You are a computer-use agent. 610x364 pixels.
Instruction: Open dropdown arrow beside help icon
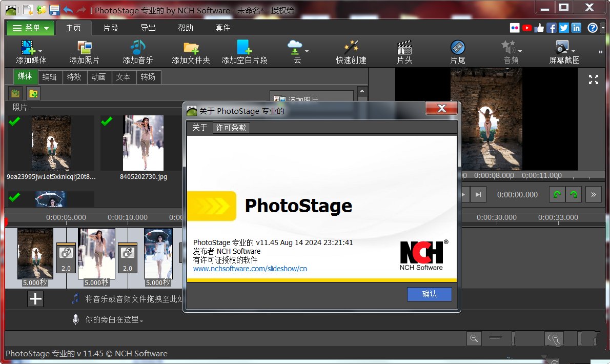[603, 28]
